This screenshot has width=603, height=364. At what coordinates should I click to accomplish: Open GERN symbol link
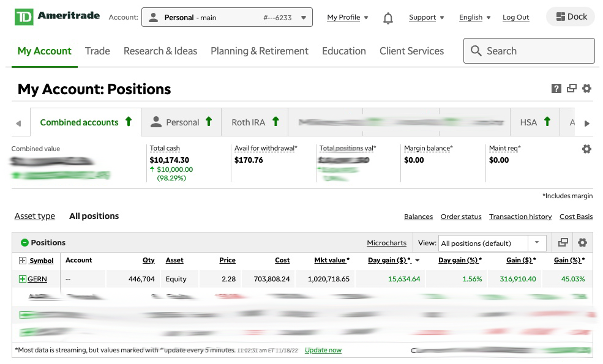coord(37,279)
